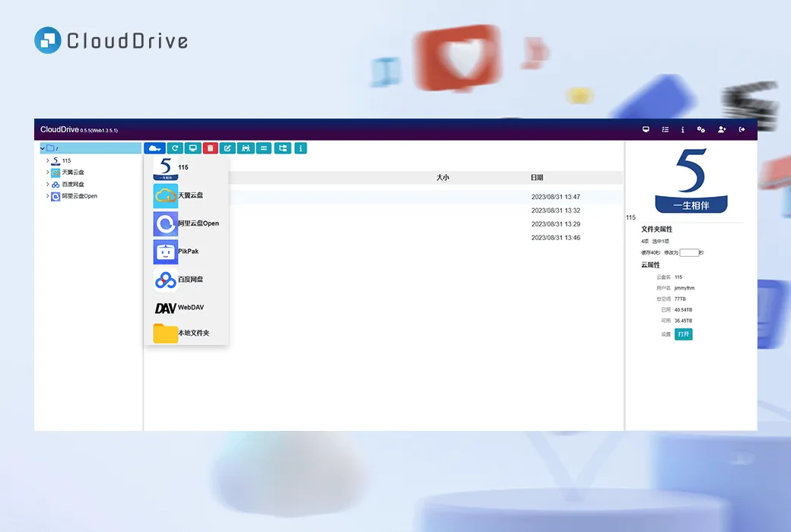Image resolution: width=791 pixels, height=532 pixels.
Task: Select the rename edit icon
Action: (x=227, y=148)
